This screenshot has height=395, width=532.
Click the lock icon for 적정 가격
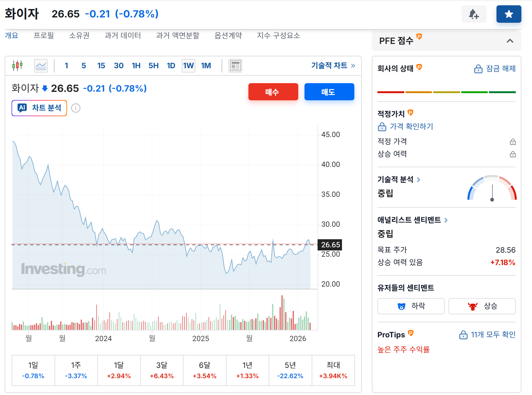tap(513, 142)
